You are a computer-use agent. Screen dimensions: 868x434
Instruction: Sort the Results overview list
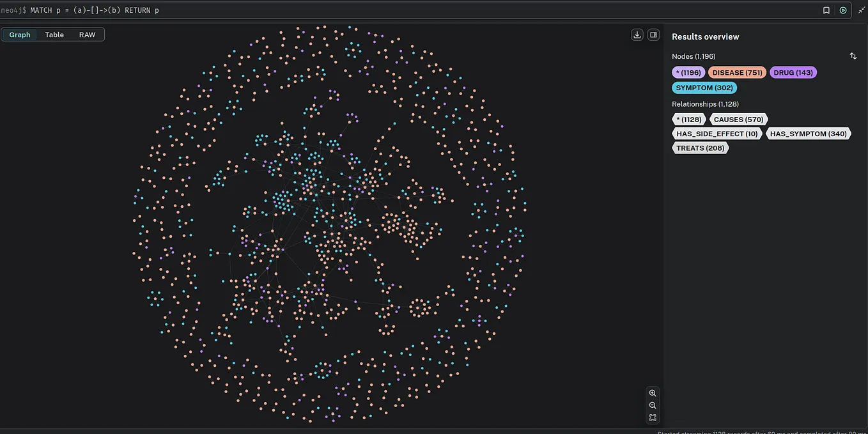pyautogui.click(x=853, y=56)
